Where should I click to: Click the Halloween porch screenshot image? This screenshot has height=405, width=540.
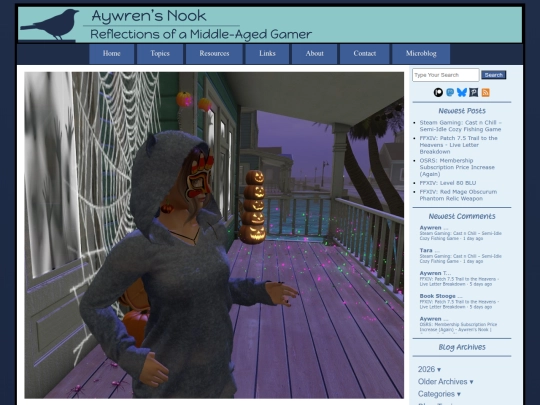tap(214, 235)
